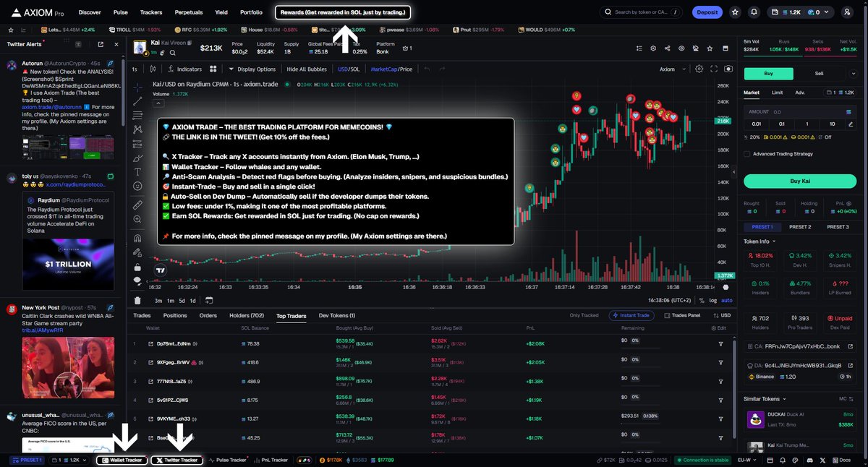The height and width of the screenshot is (467, 868).
Task: Select the Limit order tab
Action: click(x=777, y=93)
